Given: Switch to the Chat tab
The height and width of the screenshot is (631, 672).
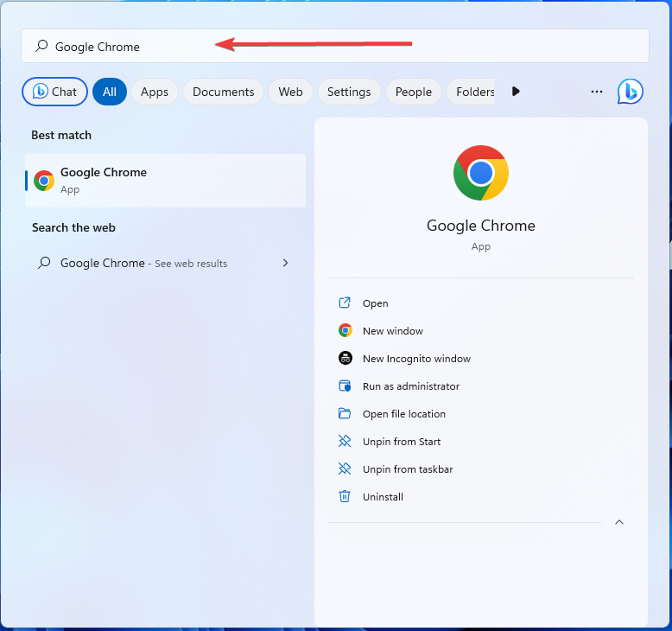Looking at the screenshot, I should (x=55, y=92).
